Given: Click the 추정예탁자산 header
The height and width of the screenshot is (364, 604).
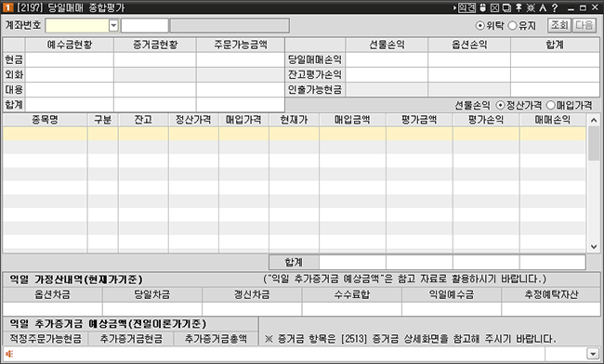Looking at the screenshot, I should [551, 294].
